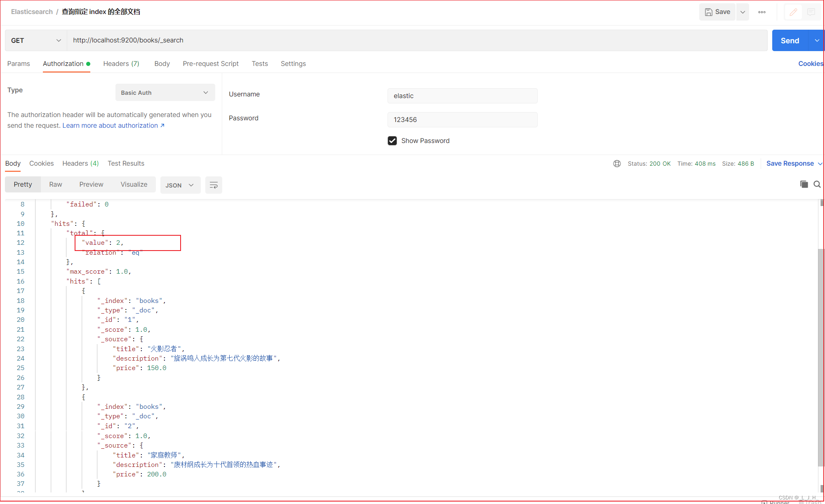The height and width of the screenshot is (504, 825).
Task: Open the JSON format dropdown
Action: coord(180,185)
